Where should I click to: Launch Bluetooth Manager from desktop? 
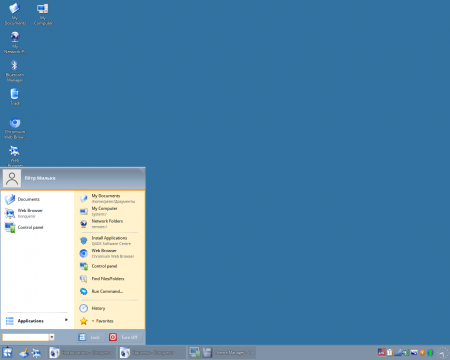[15, 71]
